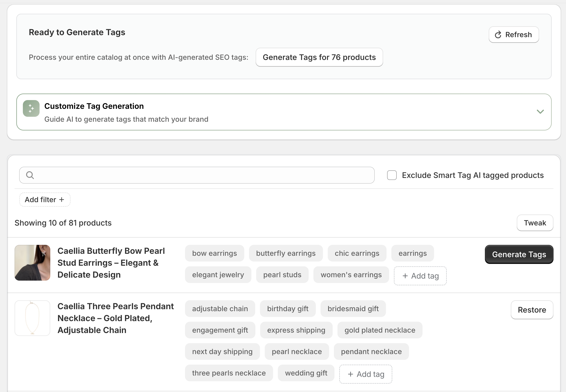Click the 'bow earrings' tag

[215, 253]
